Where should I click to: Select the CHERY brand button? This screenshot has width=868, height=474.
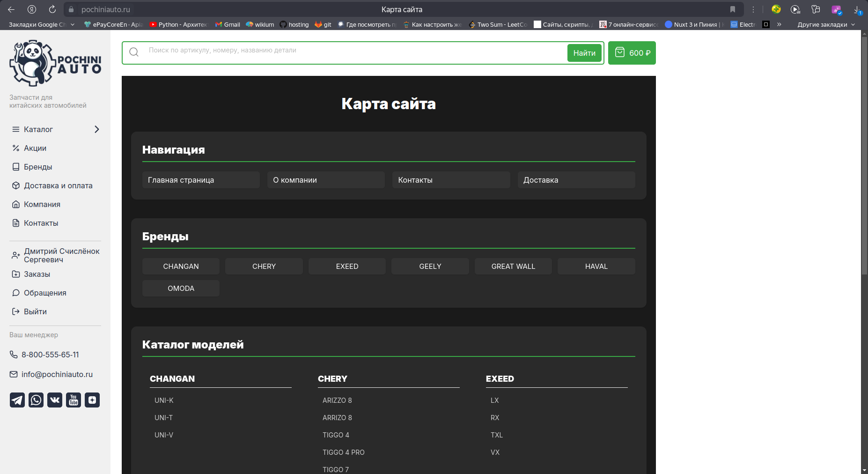[x=264, y=266]
